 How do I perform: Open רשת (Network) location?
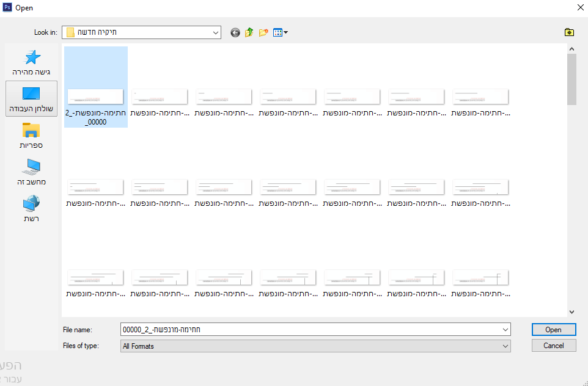coord(32,209)
